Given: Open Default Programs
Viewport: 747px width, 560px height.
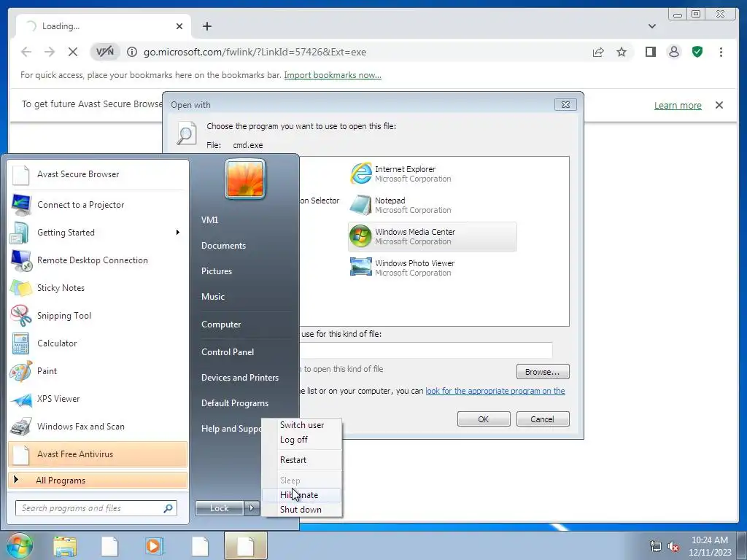Looking at the screenshot, I should pos(235,403).
